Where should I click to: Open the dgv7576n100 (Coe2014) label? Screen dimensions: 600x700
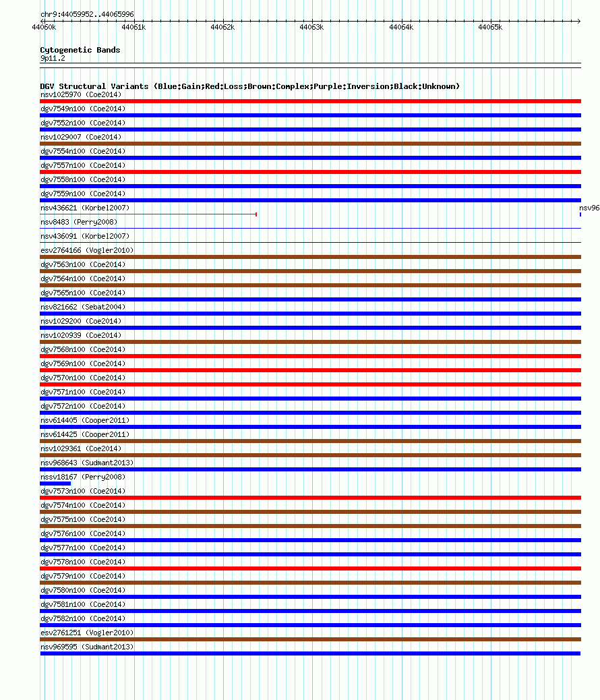click(83, 534)
